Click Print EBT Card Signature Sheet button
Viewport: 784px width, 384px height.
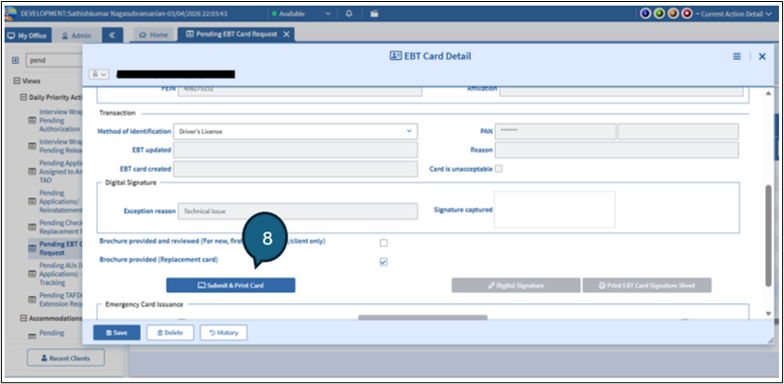click(647, 286)
